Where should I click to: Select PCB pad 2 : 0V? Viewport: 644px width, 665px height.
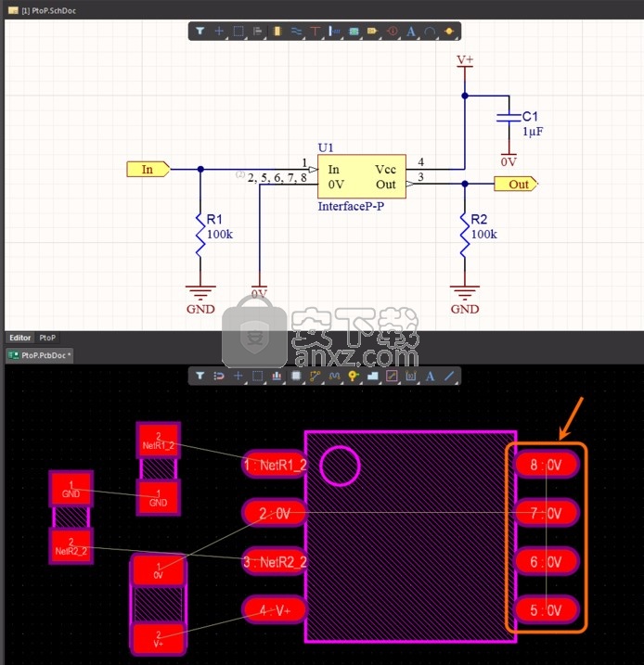275,514
